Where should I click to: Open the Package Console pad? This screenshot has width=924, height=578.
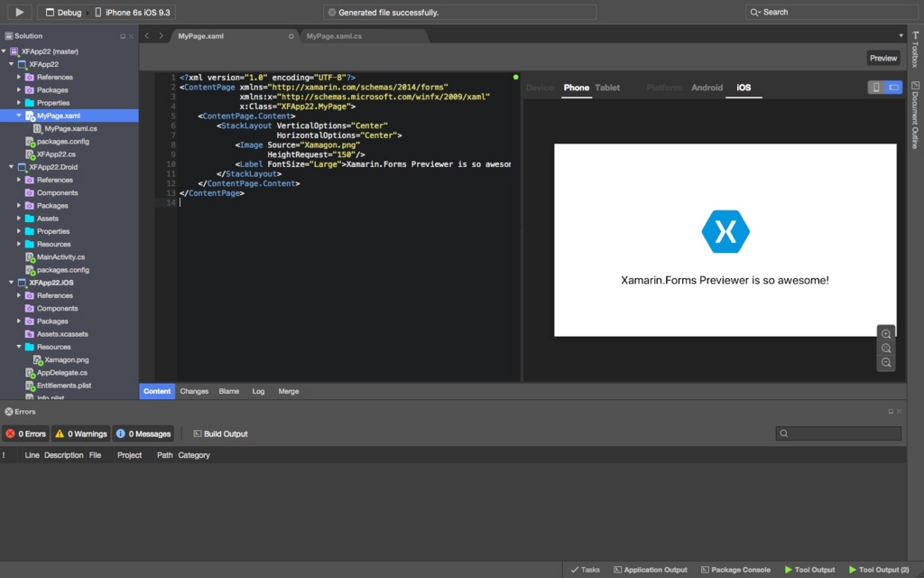(735, 570)
